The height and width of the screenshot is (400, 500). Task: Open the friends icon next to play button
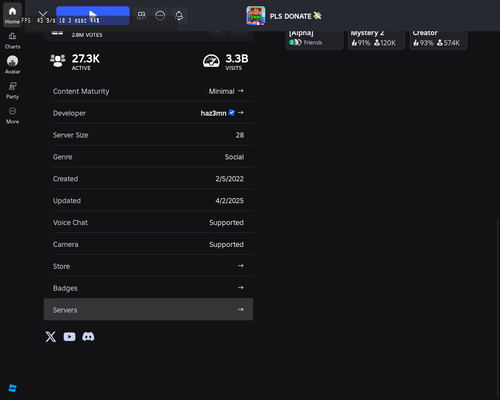[142, 15]
